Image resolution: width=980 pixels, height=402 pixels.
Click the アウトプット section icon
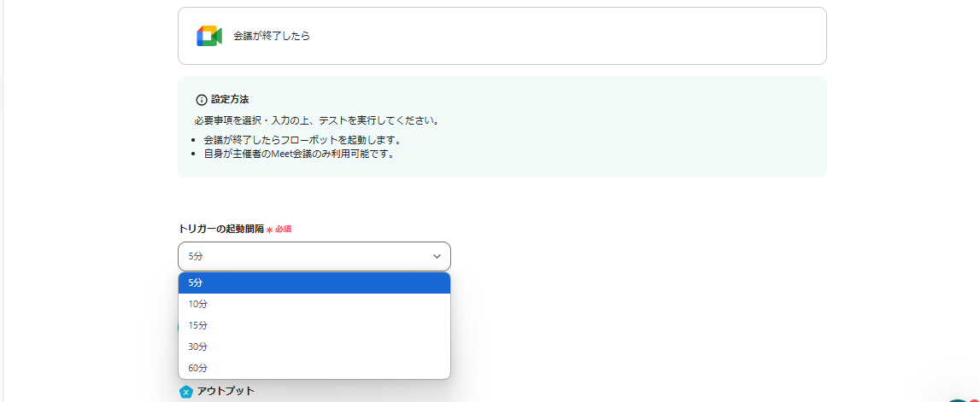tap(185, 392)
